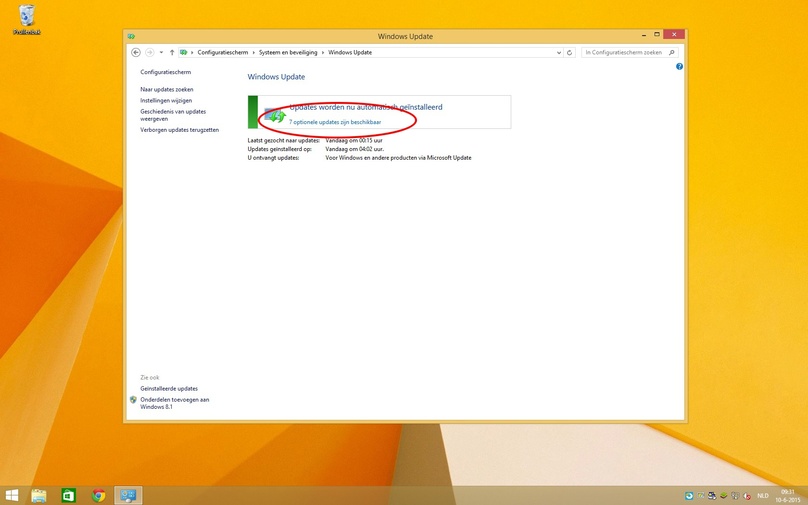Click text Voor Windows en andere producten
The width and height of the screenshot is (808, 505).
398,158
